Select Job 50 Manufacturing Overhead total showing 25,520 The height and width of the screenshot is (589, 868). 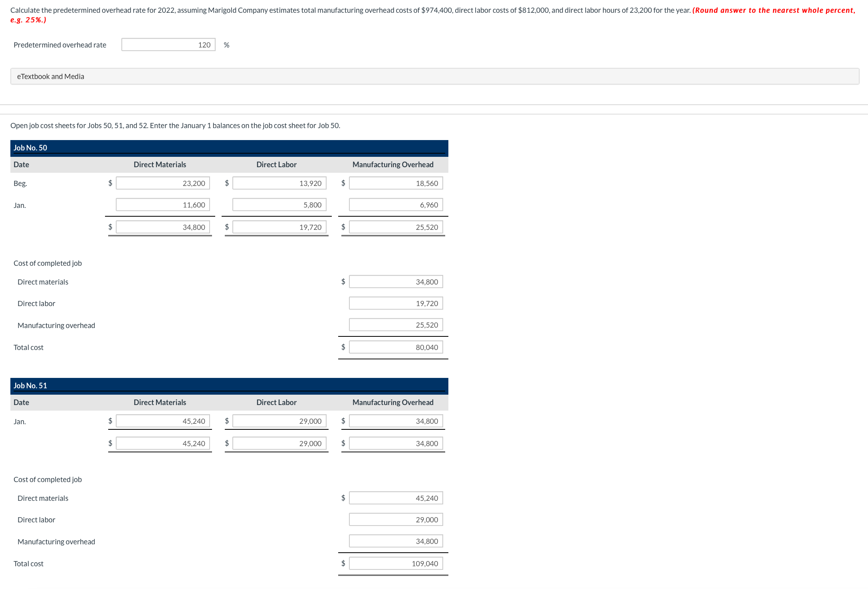tap(395, 227)
